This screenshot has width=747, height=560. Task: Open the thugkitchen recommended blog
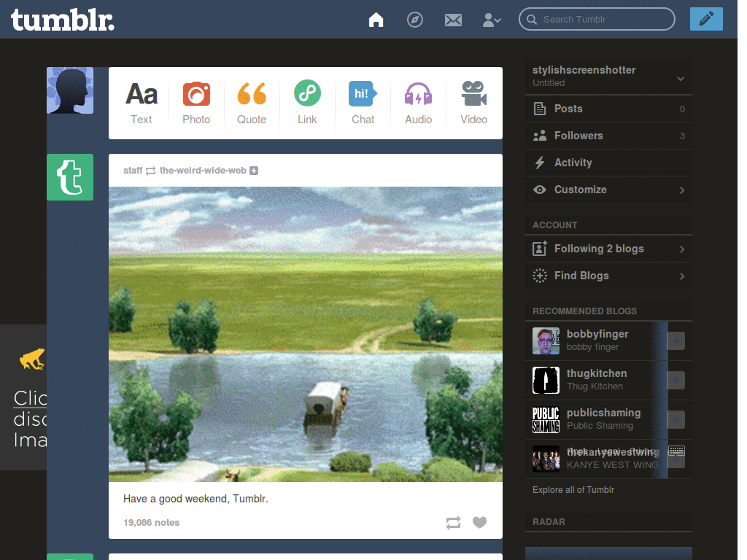(597, 373)
